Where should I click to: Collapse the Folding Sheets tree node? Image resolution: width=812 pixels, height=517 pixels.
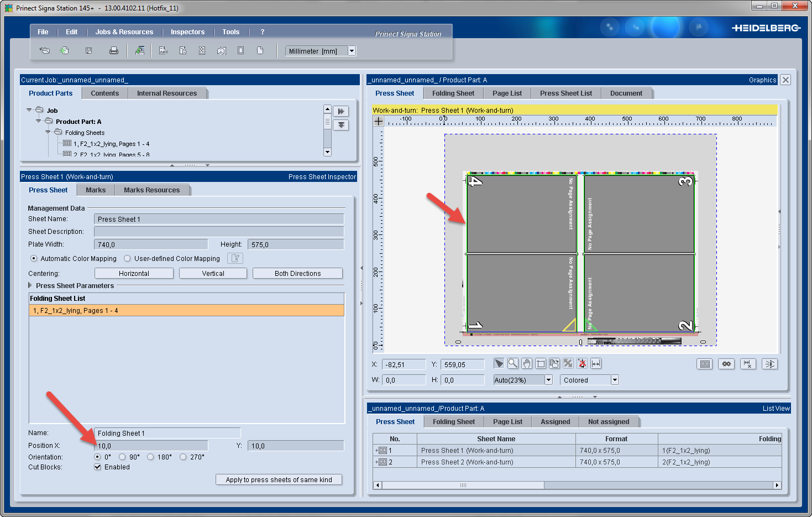[48, 132]
